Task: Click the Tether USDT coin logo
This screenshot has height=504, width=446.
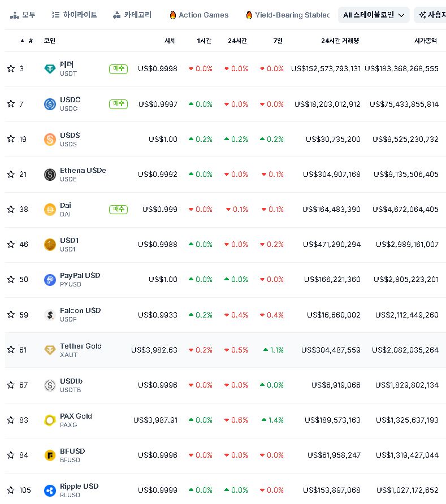Action: [50, 69]
